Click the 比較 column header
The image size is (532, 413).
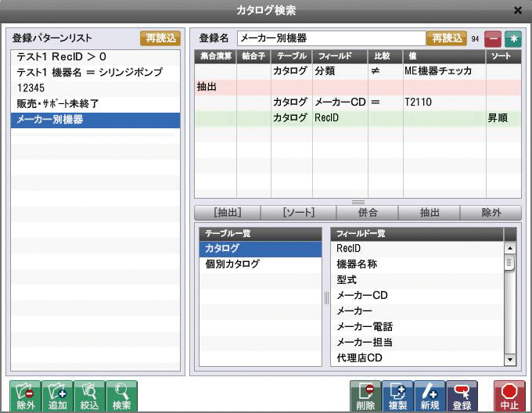[x=386, y=56]
